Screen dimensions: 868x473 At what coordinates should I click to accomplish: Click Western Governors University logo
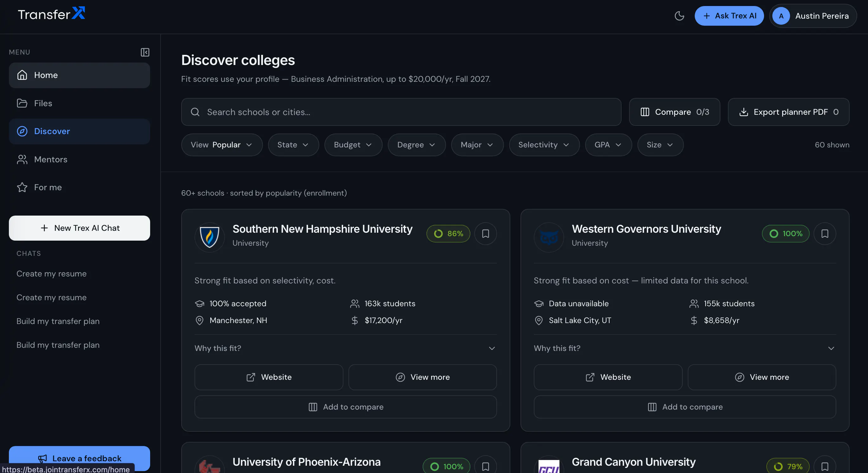[x=549, y=237]
